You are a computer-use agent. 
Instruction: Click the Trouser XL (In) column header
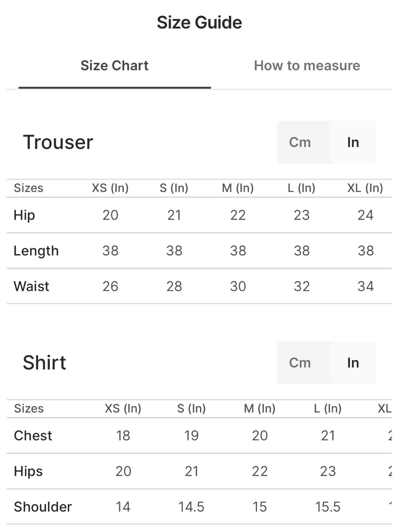365,188
